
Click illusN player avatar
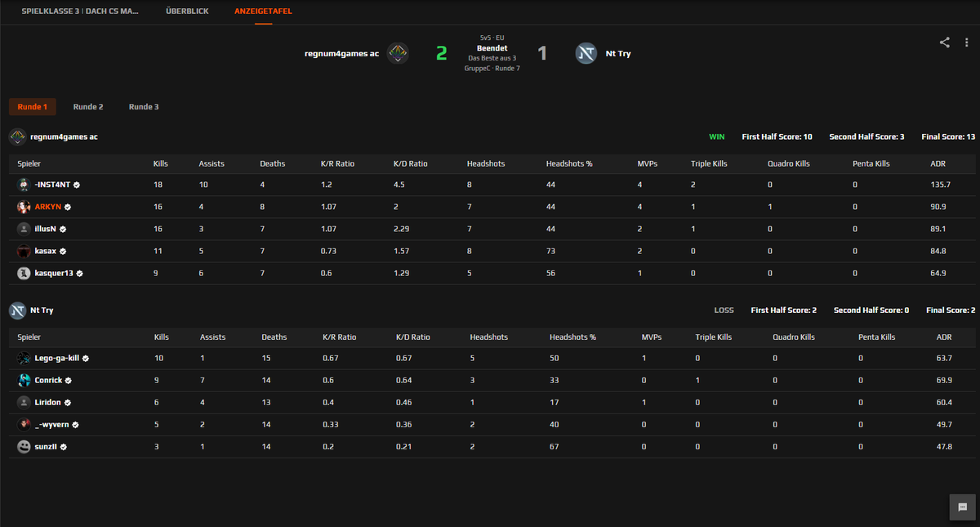24,229
